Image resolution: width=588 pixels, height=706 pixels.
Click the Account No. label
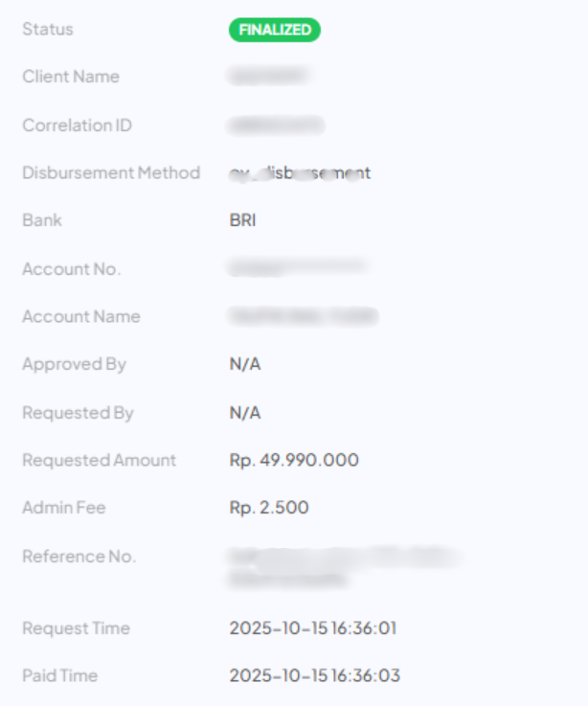(x=71, y=269)
